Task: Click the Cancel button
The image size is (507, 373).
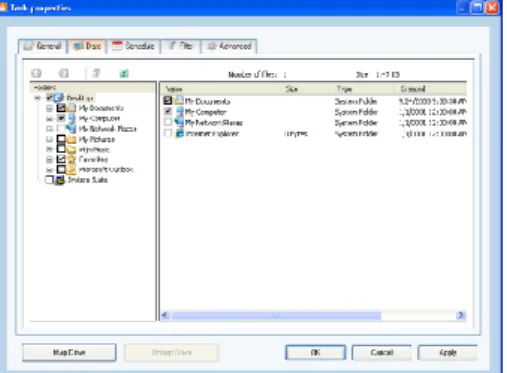Action: coord(382,352)
